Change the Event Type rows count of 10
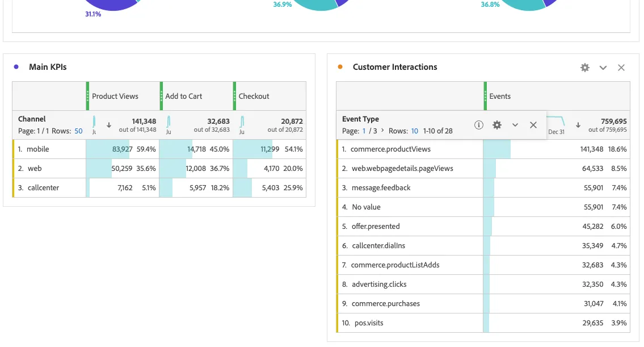The height and width of the screenshot is (347, 644). click(x=414, y=131)
